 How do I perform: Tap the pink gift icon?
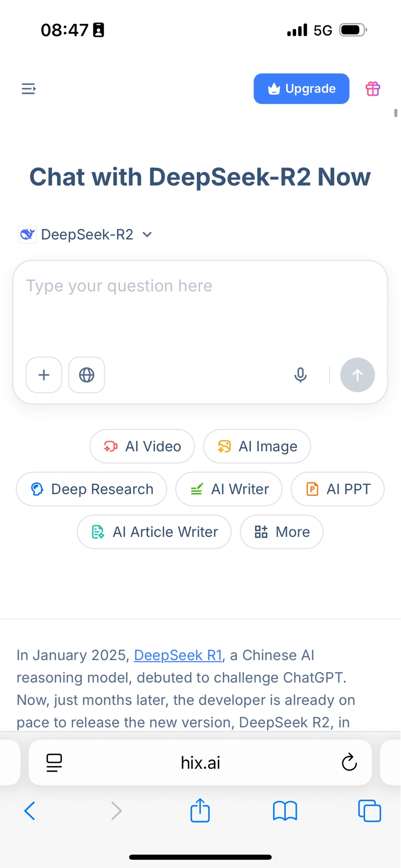tap(372, 89)
